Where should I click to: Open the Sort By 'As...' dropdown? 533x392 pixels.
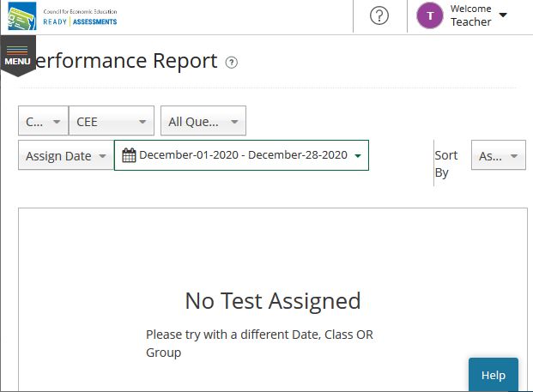(499, 155)
